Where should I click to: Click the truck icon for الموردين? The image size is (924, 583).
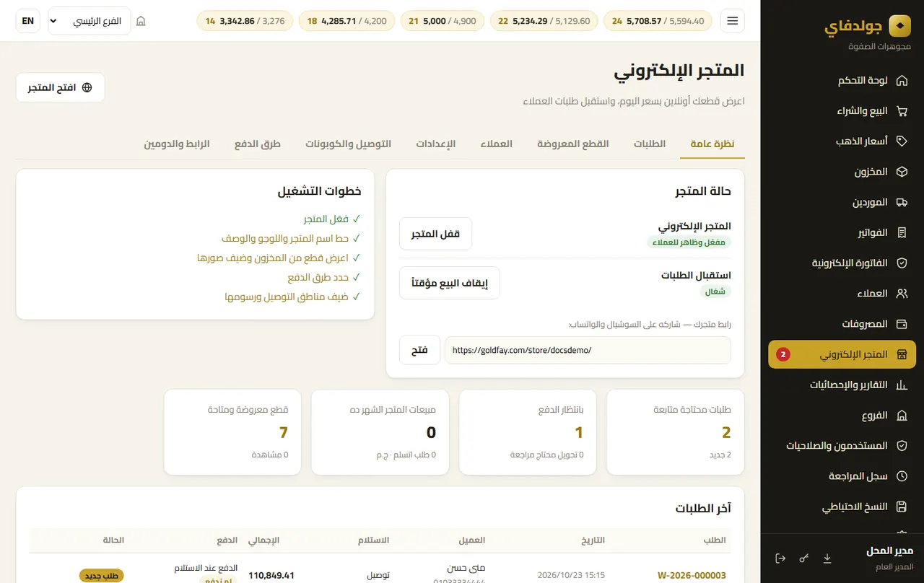(902, 202)
